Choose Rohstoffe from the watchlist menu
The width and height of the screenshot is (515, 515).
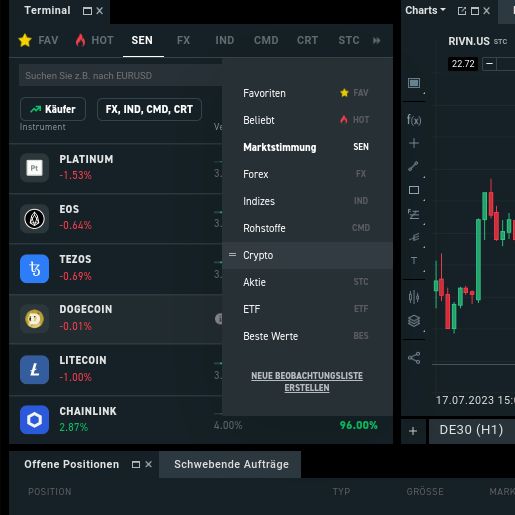coord(307,228)
